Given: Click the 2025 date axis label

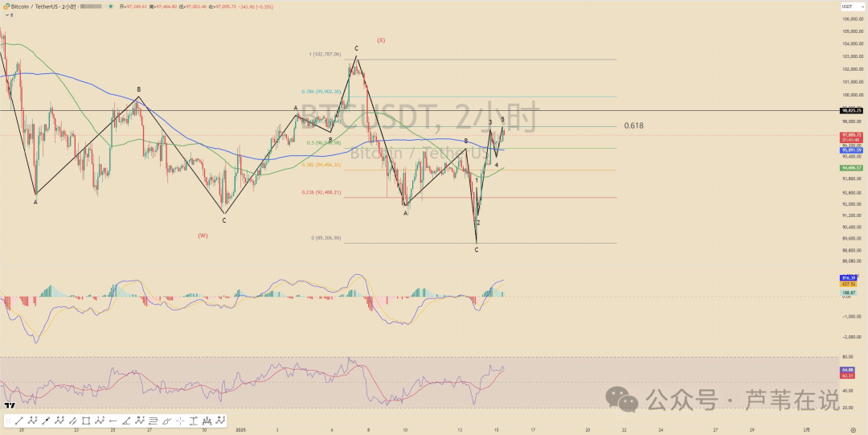Looking at the screenshot, I should tap(240, 429).
